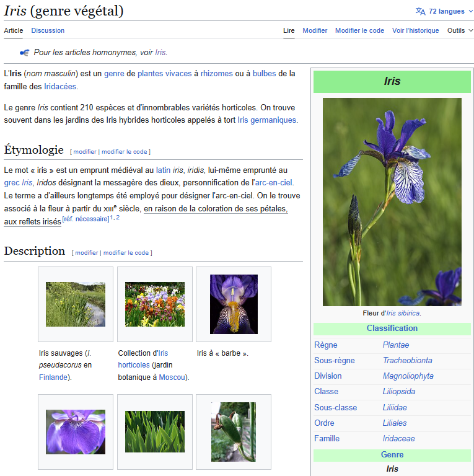Screen dimensions: 474x476
Task: Switch to the Discussion tab
Action: coord(48,30)
